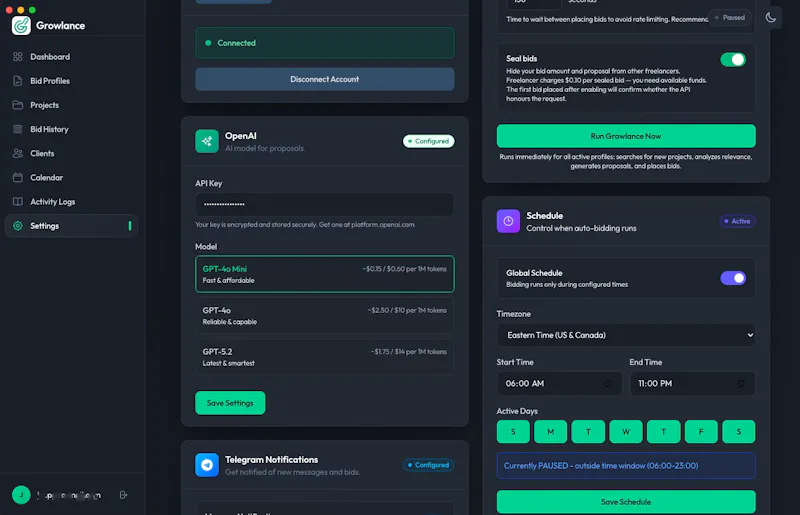Toggle Friday in Active Days
Viewport: 800px width, 515px height.
pos(701,432)
